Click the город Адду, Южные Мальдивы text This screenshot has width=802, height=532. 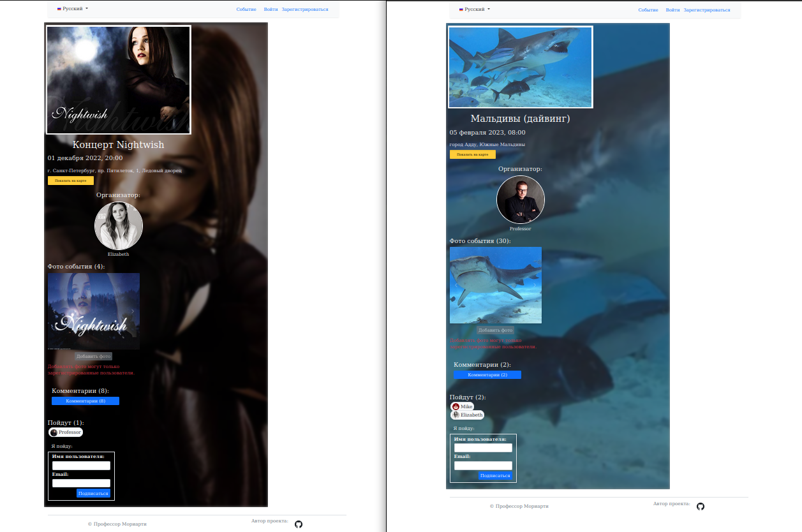(487, 145)
